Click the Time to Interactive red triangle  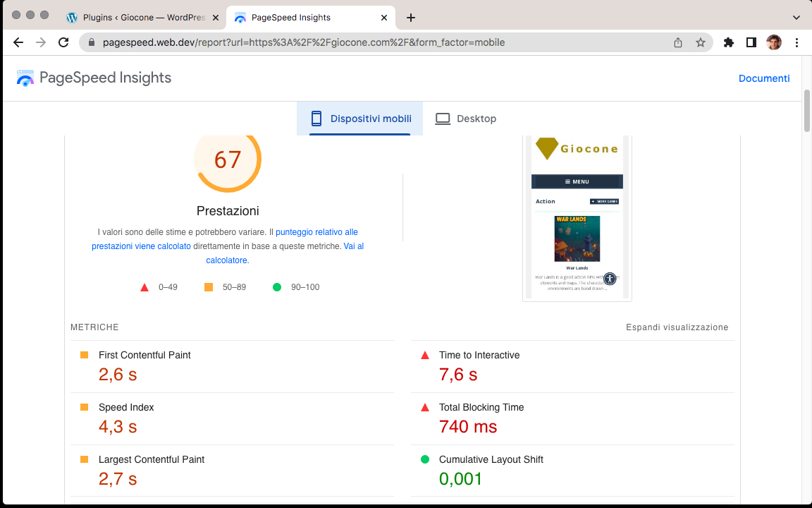pos(425,355)
